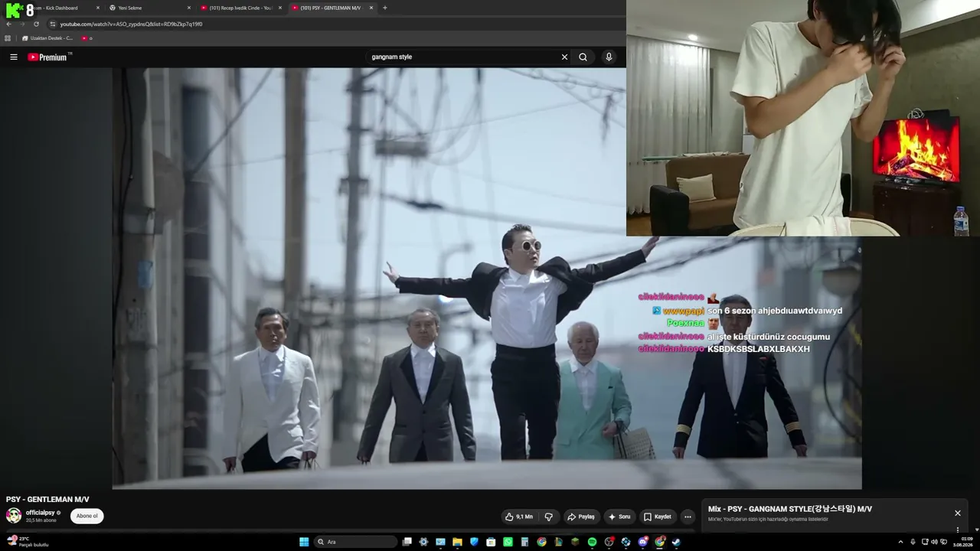Image resolution: width=980 pixels, height=551 pixels.
Task: Open more actions next to Kaydet
Action: pyautogui.click(x=688, y=517)
